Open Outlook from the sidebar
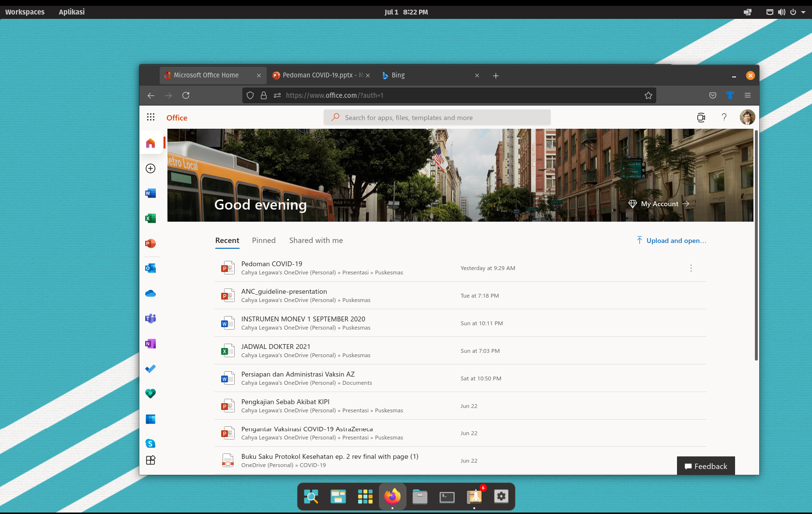The height and width of the screenshot is (514, 812). [x=150, y=268]
